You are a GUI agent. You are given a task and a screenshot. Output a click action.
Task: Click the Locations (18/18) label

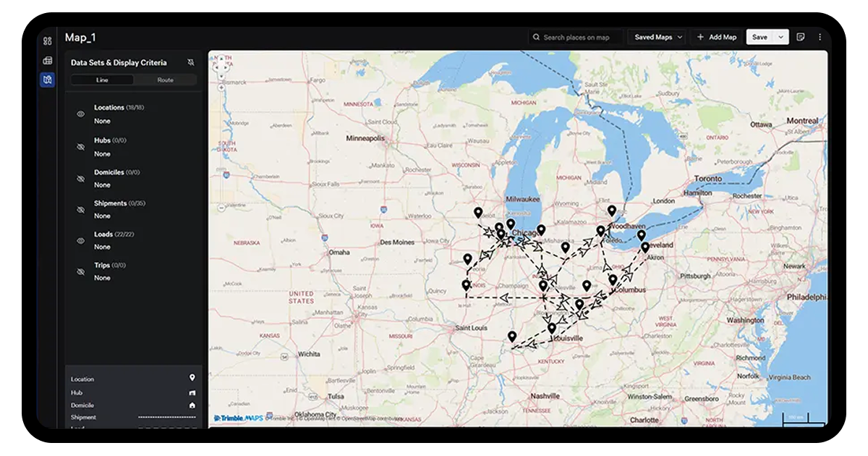pyautogui.click(x=119, y=107)
